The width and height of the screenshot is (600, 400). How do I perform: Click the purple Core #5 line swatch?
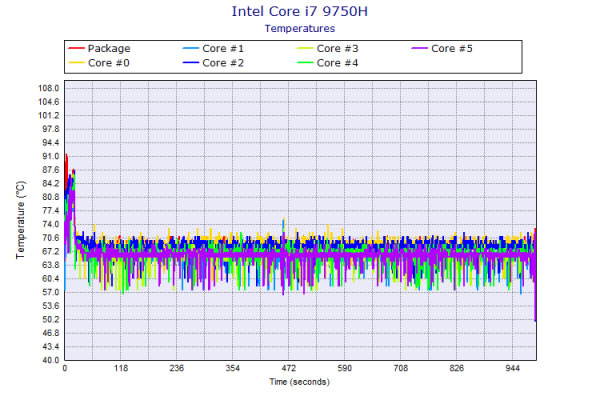click(419, 48)
